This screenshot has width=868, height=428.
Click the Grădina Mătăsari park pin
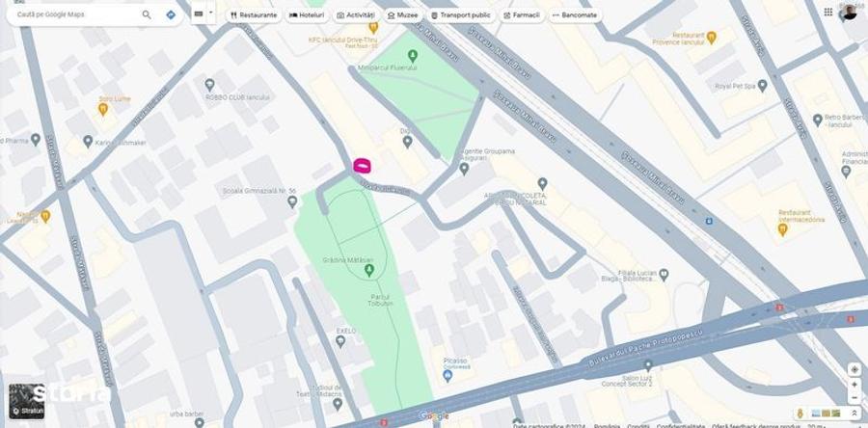(x=368, y=271)
